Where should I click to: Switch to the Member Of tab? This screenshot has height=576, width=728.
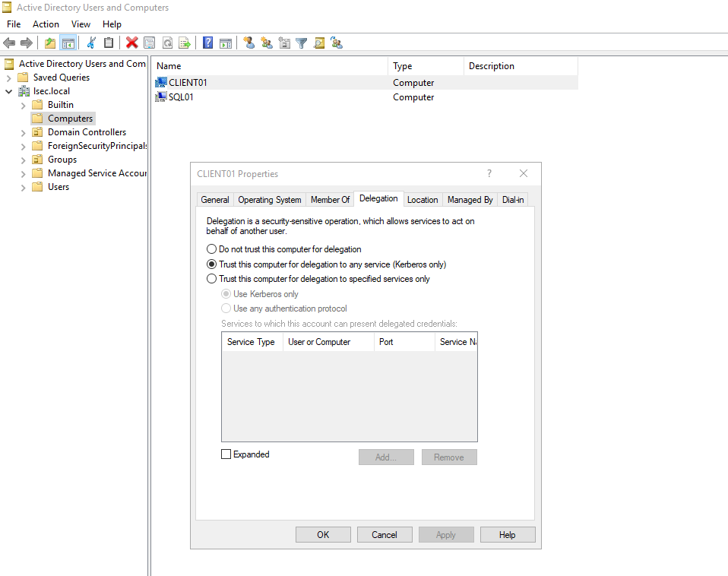click(x=330, y=199)
